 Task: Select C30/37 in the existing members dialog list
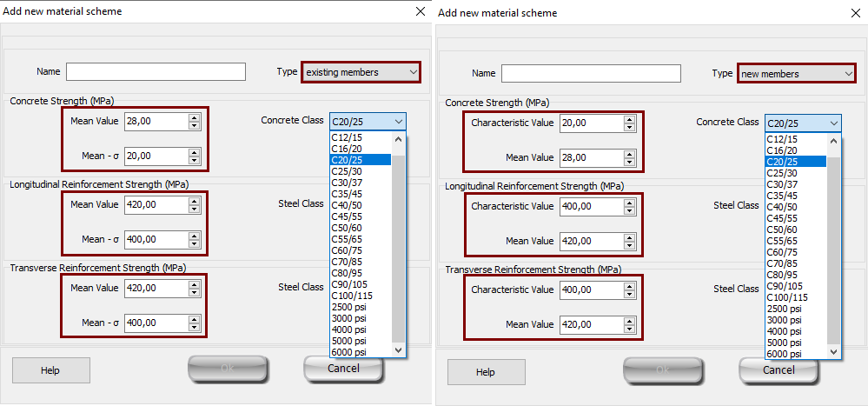(x=348, y=182)
